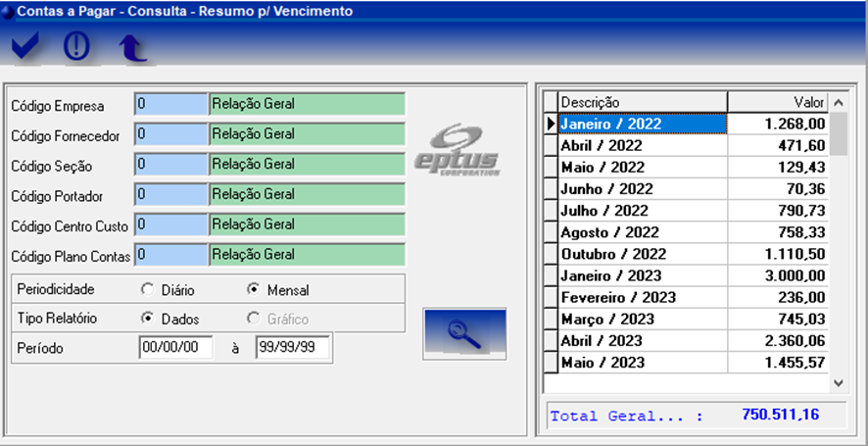
Task: Select the Mensal periodicity option
Action: click(x=253, y=290)
